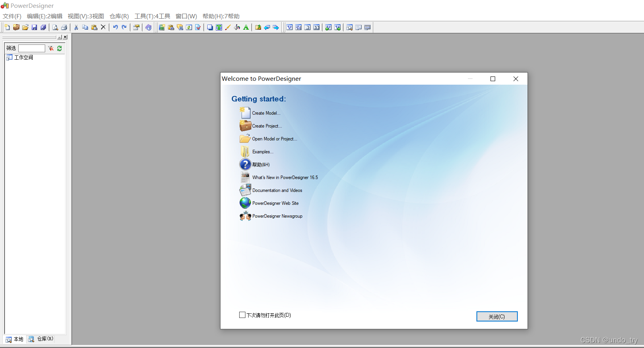Screen dimensions: 644x348
Task: Click the Copy toolbar icon
Action: coord(85,27)
